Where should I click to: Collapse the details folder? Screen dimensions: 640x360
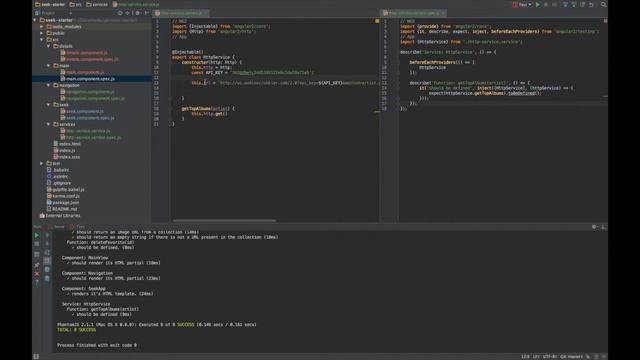[49, 46]
